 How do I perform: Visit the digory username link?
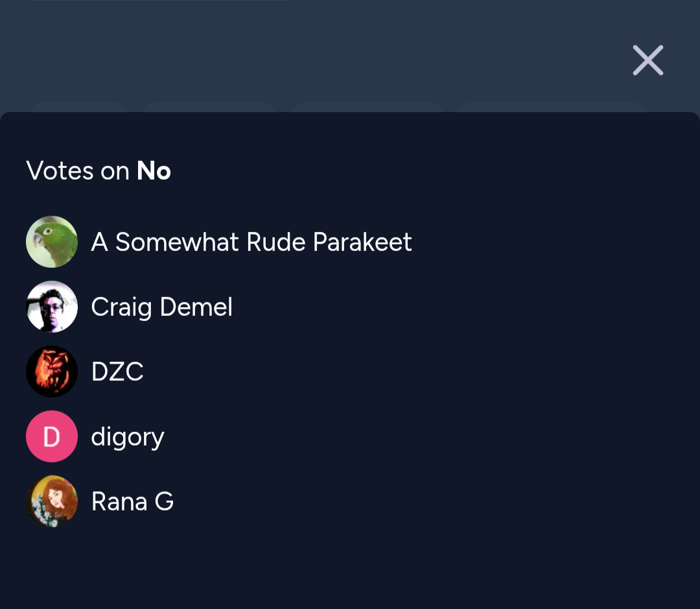click(x=128, y=437)
